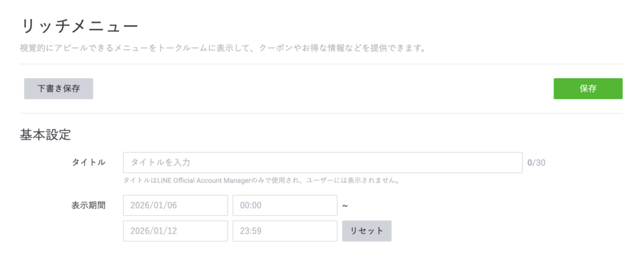Click the タイトル field label

89,162
